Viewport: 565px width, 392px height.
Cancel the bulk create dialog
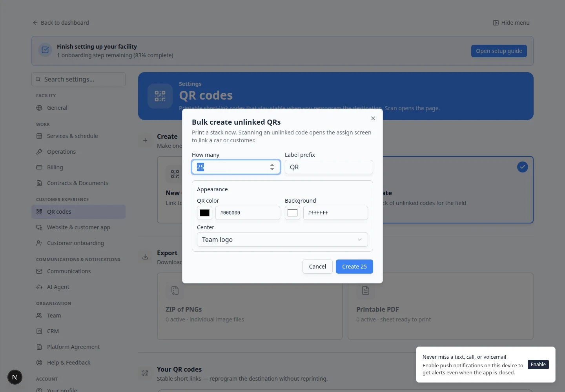coord(317,267)
